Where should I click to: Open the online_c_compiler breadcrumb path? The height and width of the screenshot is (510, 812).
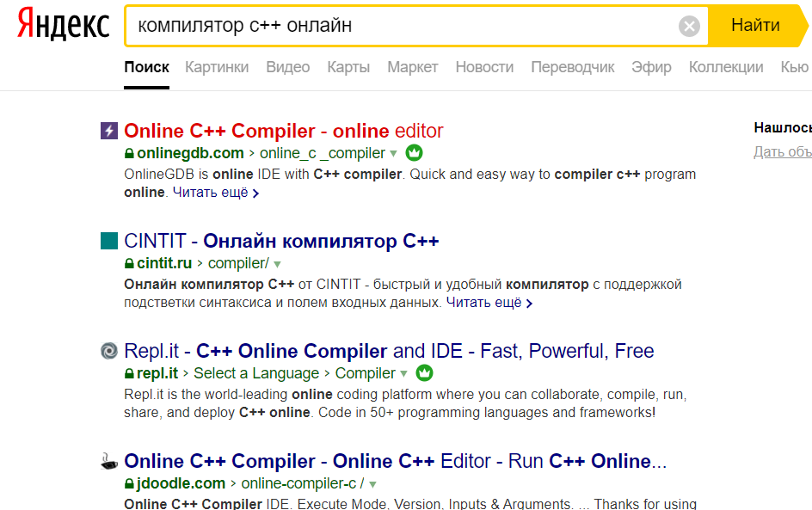click(322, 153)
